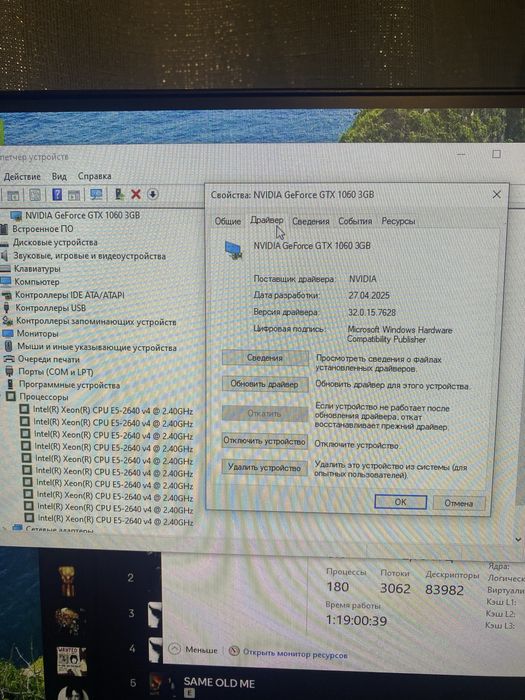
Task: Click Microsoft Windows Hardware Compatibility Publisher text
Action: (x=400, y=334)
